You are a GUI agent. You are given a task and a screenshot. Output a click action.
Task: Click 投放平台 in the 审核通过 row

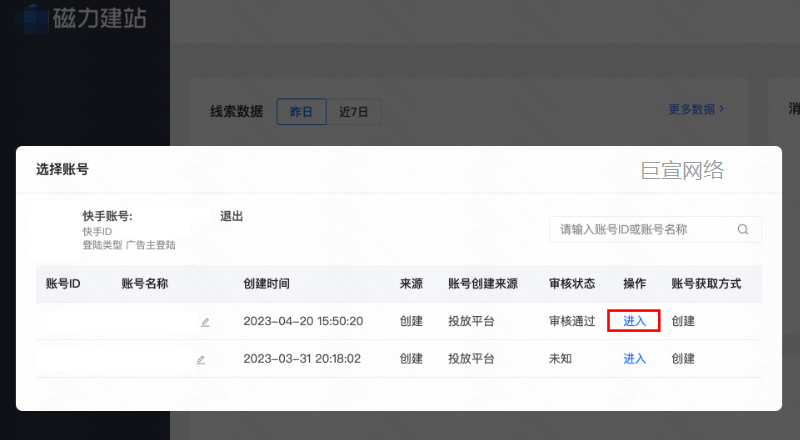[471, 321]
